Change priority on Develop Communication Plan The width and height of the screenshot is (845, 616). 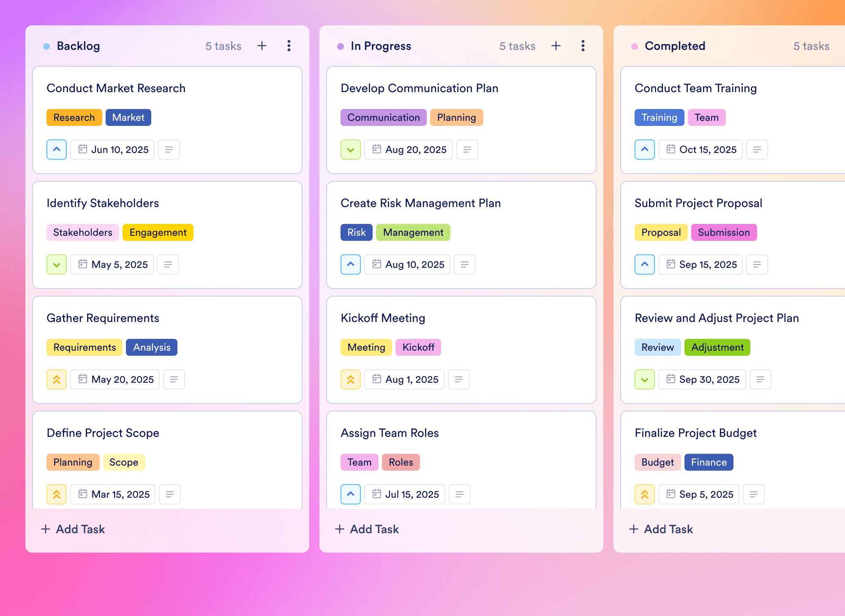point(351,150)
